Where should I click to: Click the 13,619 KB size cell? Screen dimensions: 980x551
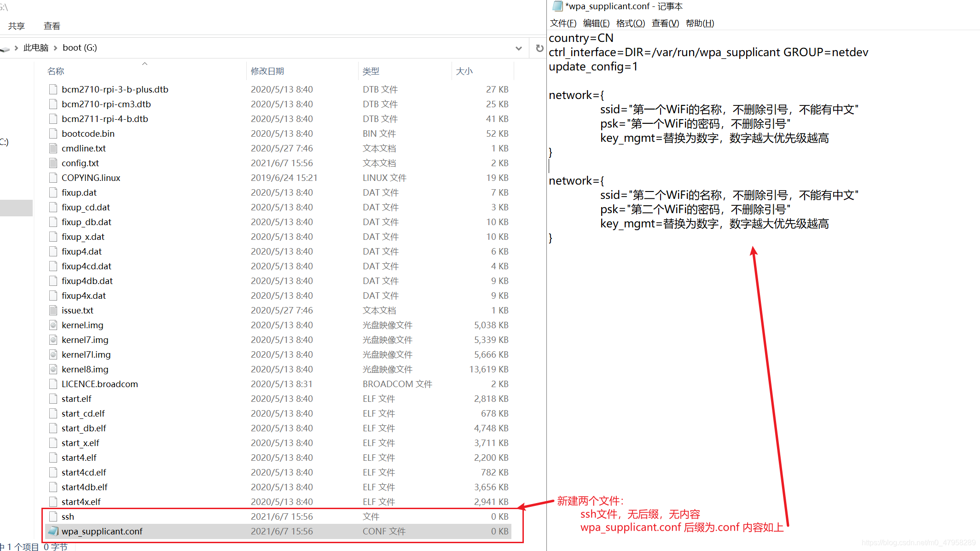tap(489, 369)
